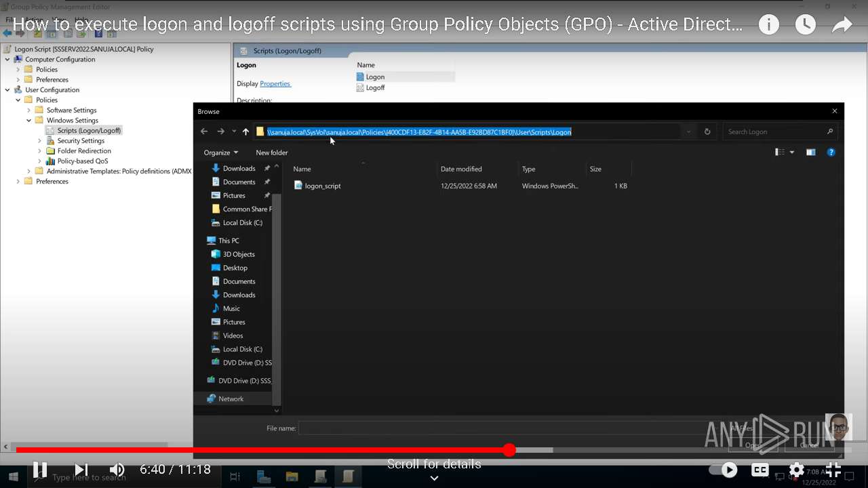
Task: Select the logon_script file
Action: [x=323, y=186]
